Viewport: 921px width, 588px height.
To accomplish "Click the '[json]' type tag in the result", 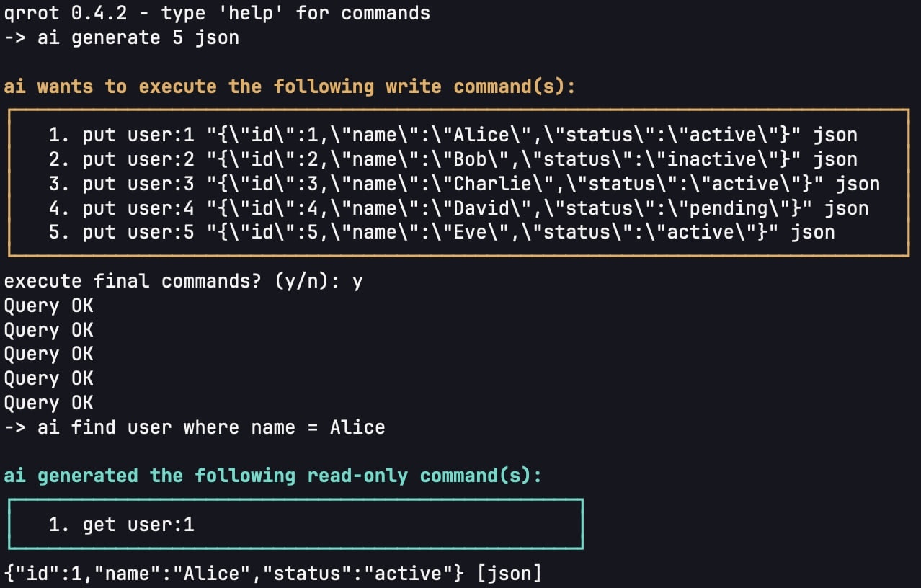I will tap(508, 574).
